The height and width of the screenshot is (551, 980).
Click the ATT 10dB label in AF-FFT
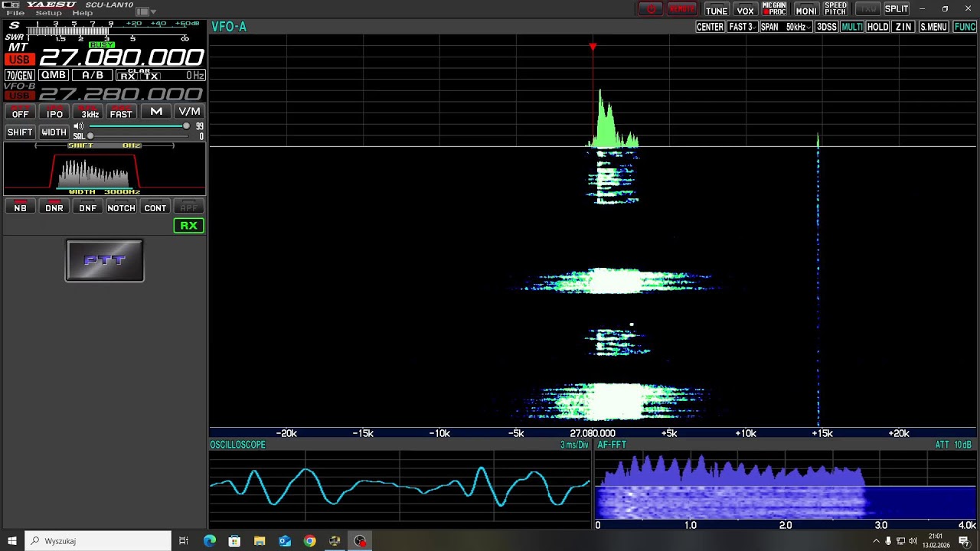(x=953, y=445)
